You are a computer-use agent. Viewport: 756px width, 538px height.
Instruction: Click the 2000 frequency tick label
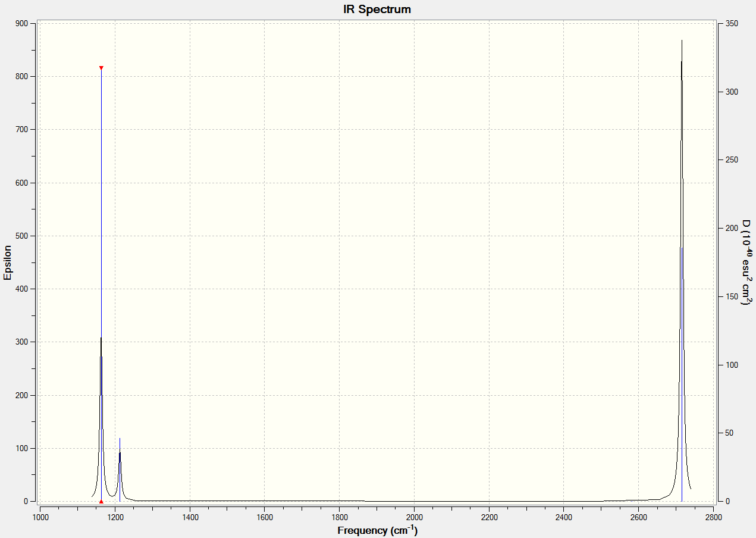[x=415, y=517]
